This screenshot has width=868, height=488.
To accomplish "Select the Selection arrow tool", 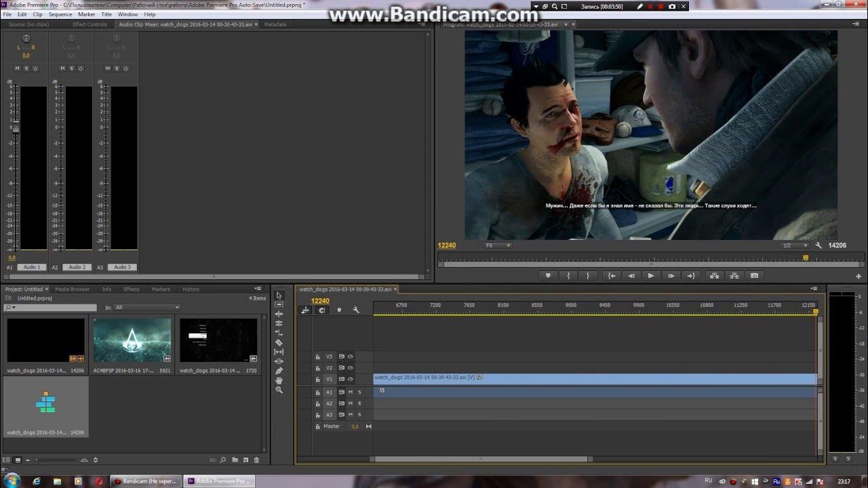I will [x=279, y=296].
